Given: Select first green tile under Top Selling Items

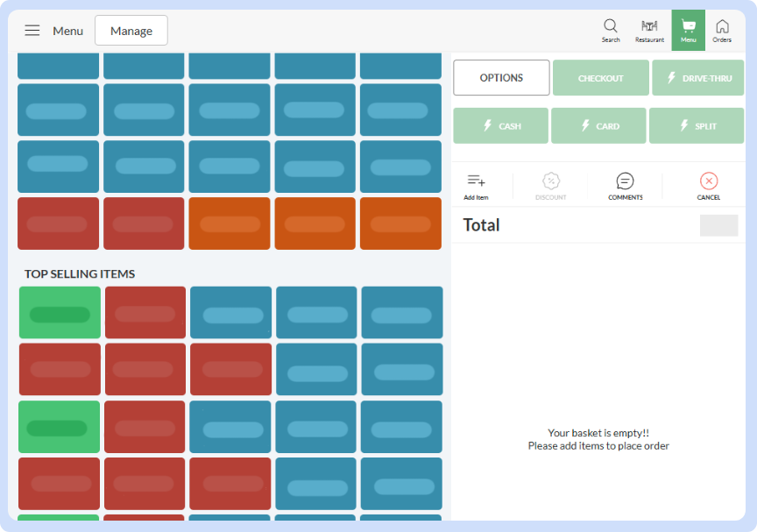Looking at the screenshot, I should (x=60, y=313).
